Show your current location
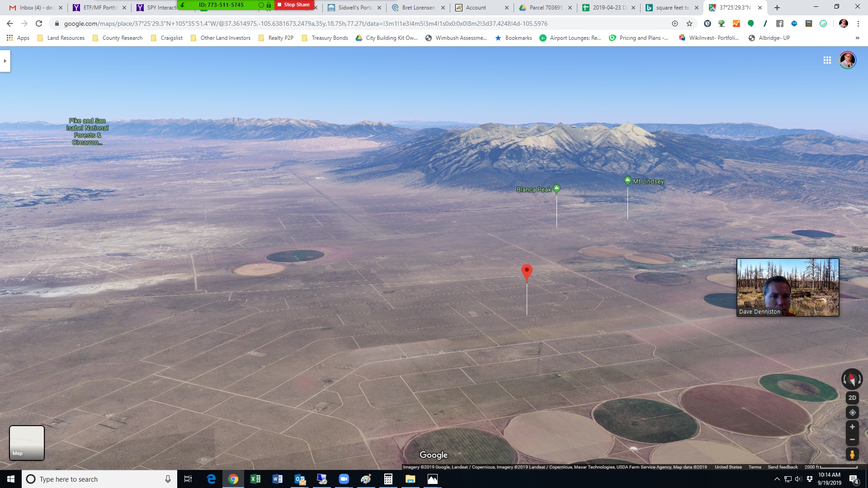The width and height of the screenshot is (868, 488). pos(852,413)
